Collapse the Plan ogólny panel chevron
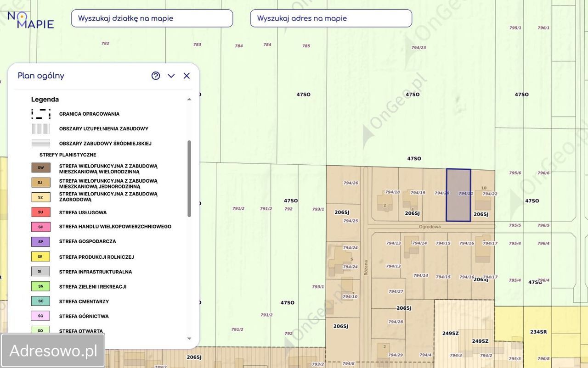The width and height of the screenshot is (588, 368). tap(171, 76)
